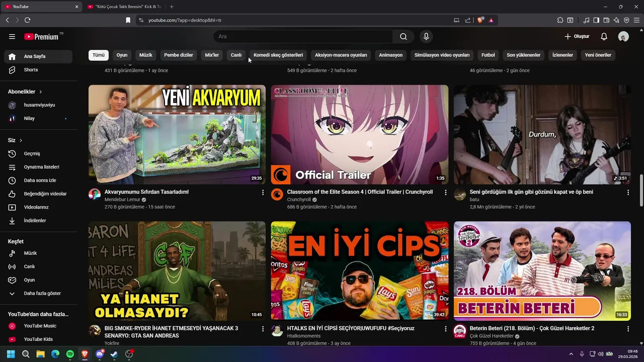Open a new browser tab
The image size is (644, 362).
click(x=172, y=7)
